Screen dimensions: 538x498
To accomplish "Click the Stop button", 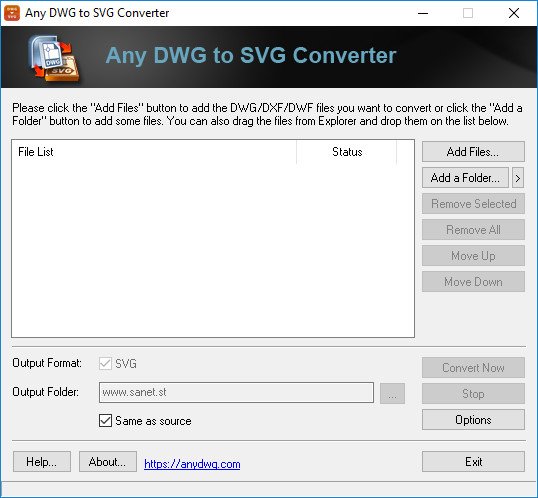I will pos(473,394).
